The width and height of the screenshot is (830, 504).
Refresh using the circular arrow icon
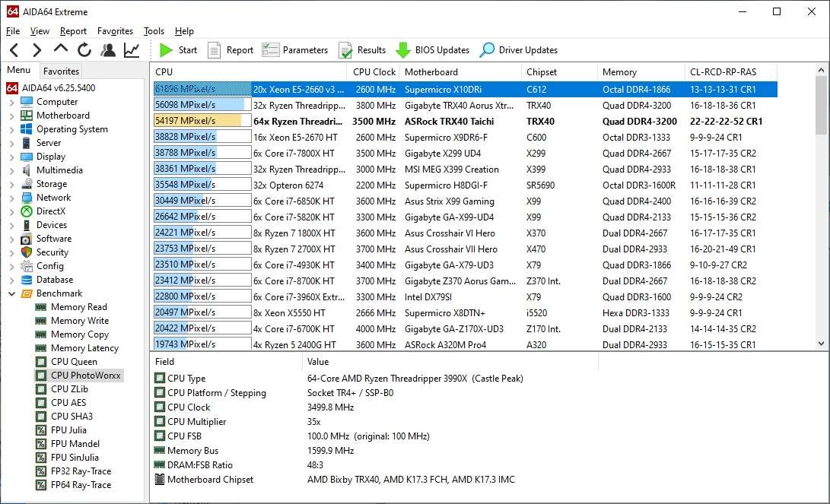point(84,50)
